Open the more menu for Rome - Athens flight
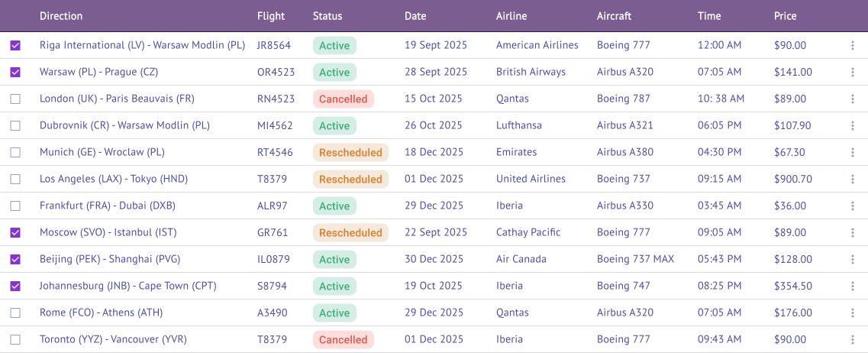Viewport: 868px width, 353px height. 853,313
